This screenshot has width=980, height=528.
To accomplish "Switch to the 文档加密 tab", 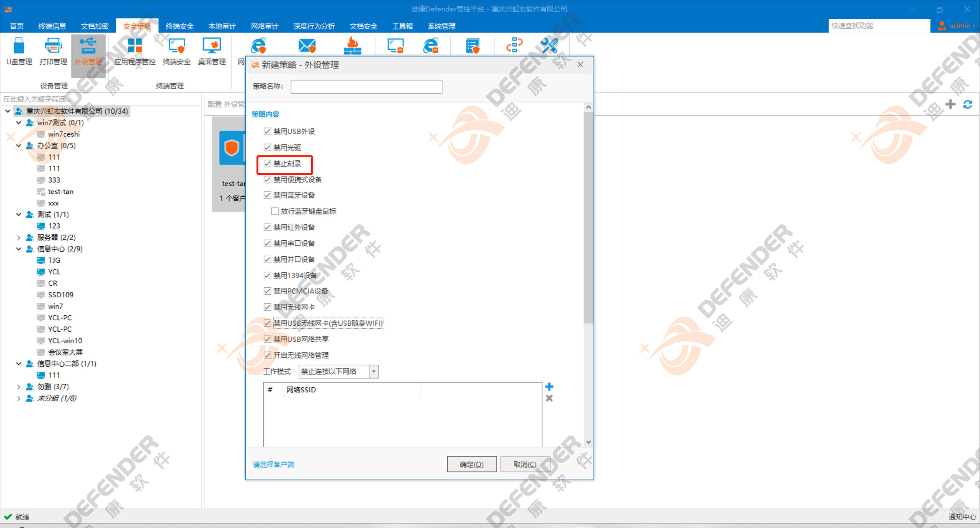I will click(x=95, y=26).
